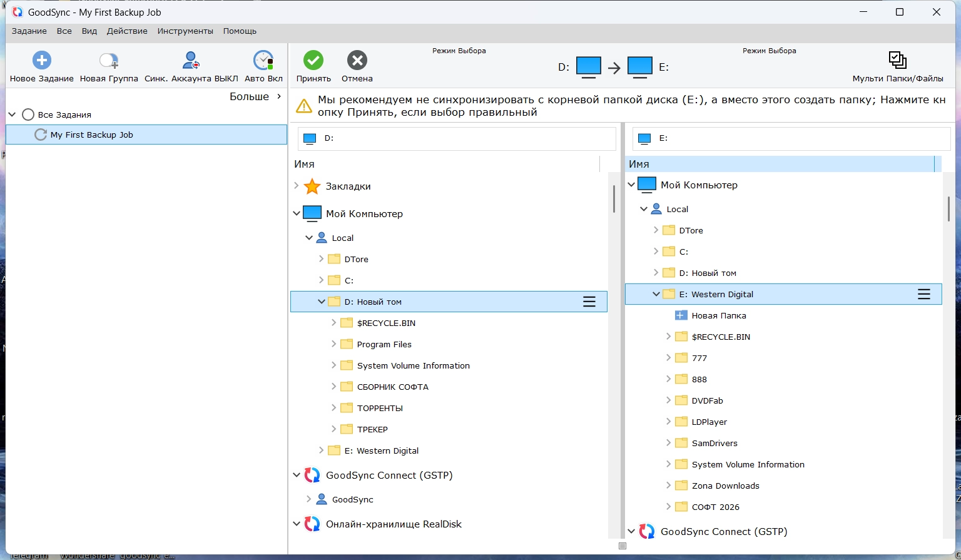Expand the Закладки node
Viewport: 961px width, 560px height.
(x=297, y=186)
